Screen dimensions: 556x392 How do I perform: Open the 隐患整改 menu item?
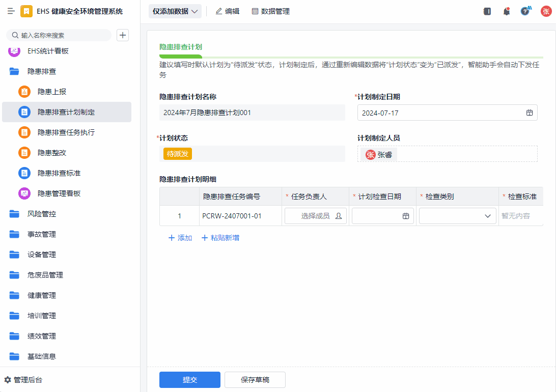(67, 153)
